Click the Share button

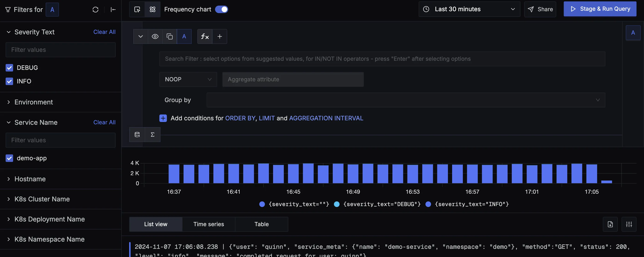click(x=540, y=9)
